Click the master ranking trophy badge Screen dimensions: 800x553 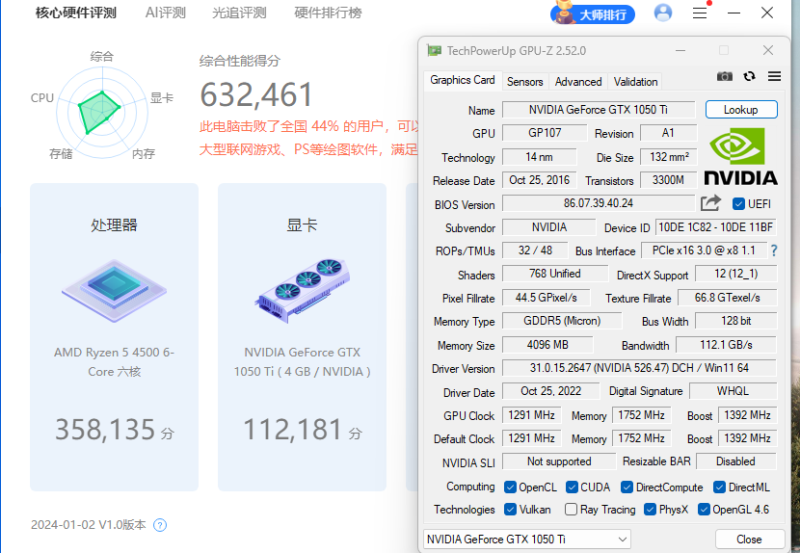592,13
